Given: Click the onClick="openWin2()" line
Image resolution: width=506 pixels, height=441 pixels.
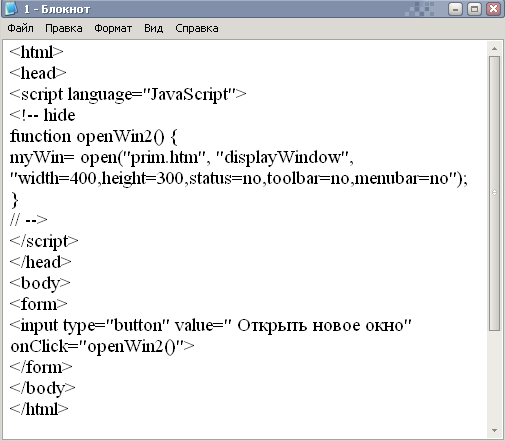Looking at the screenshot, I should click(102, 347).
